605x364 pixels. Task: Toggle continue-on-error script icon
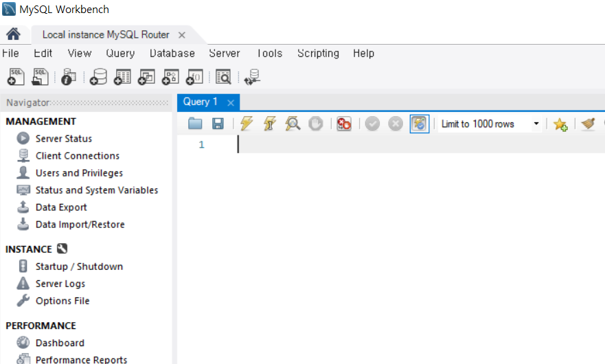[344, 124]
